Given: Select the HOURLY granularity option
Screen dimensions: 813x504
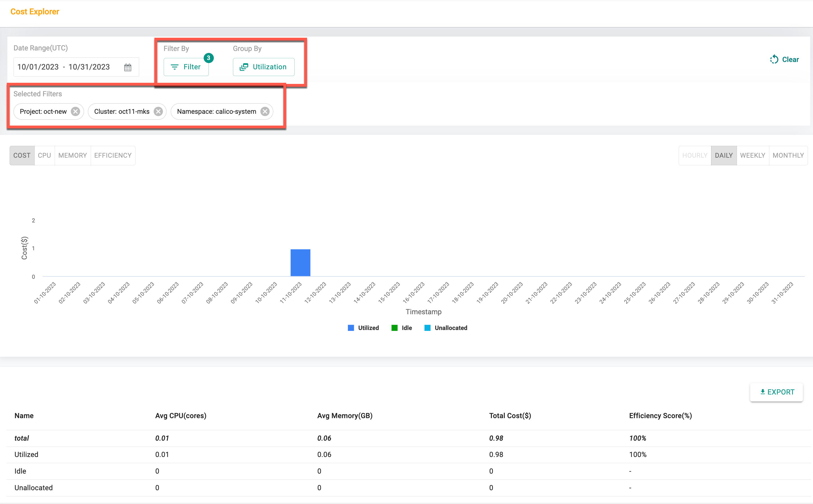Looking at the screenshot, I should (696, 155).
